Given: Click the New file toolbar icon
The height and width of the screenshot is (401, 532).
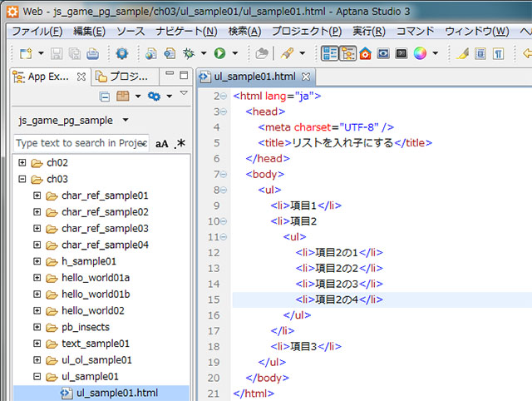Looking at the screenshot, I should click(27, 53).
